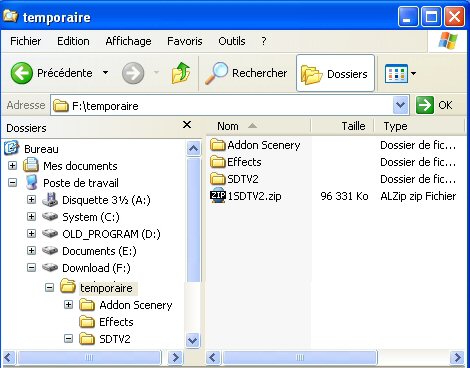Click Addon Scenery folder icon in tree
This screenshot has height=368, width=470.
pos(87,304)
